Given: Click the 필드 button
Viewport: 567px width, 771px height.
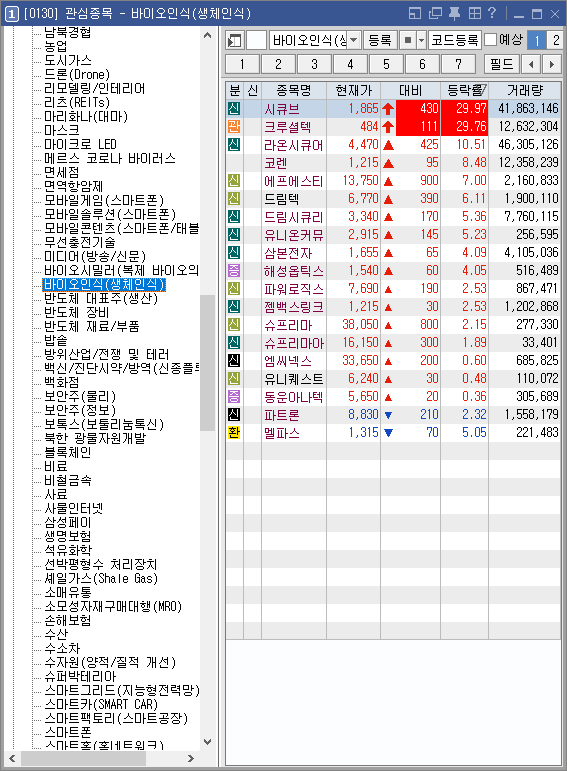Looking at the screenshot, I should click(x=502, y=64).
